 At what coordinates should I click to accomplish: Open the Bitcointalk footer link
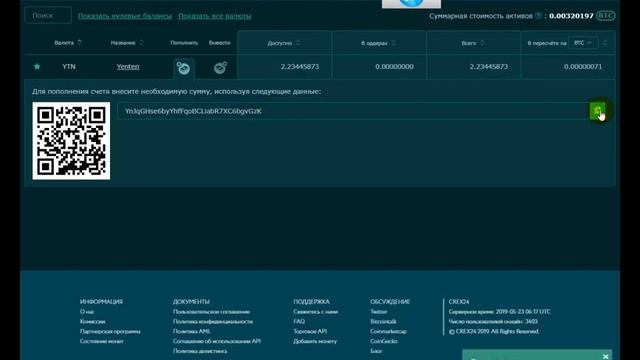383,322
